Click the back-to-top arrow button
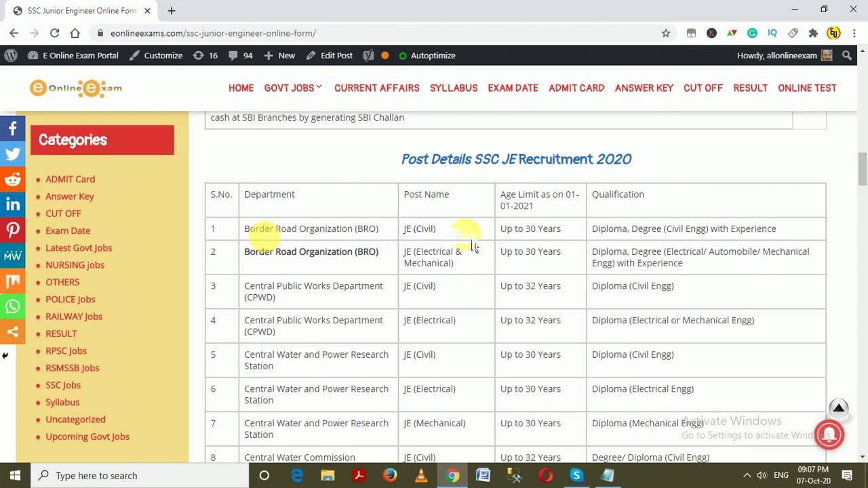 839,408
